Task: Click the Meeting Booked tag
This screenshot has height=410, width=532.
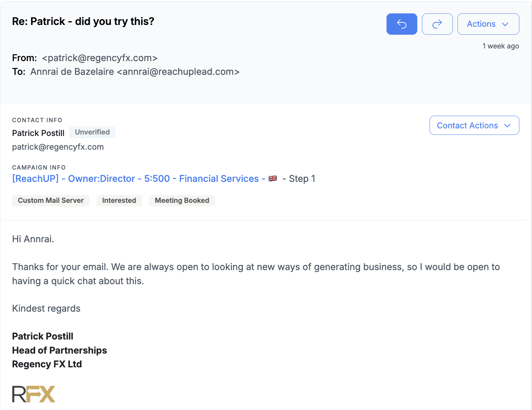Action: pyautogui.click(x=182, y=201)
